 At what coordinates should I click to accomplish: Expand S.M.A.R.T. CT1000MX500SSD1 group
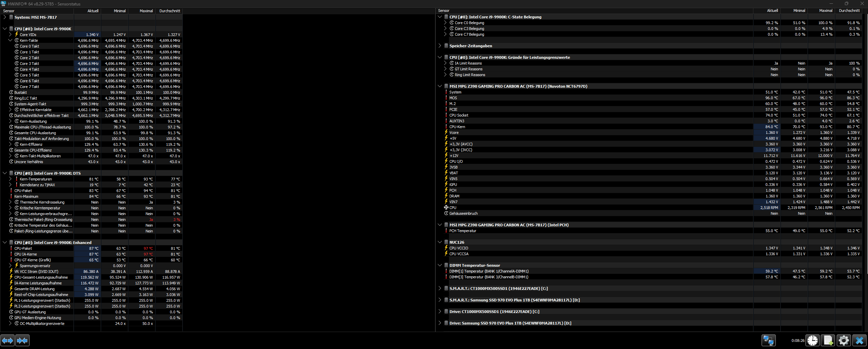440,288
